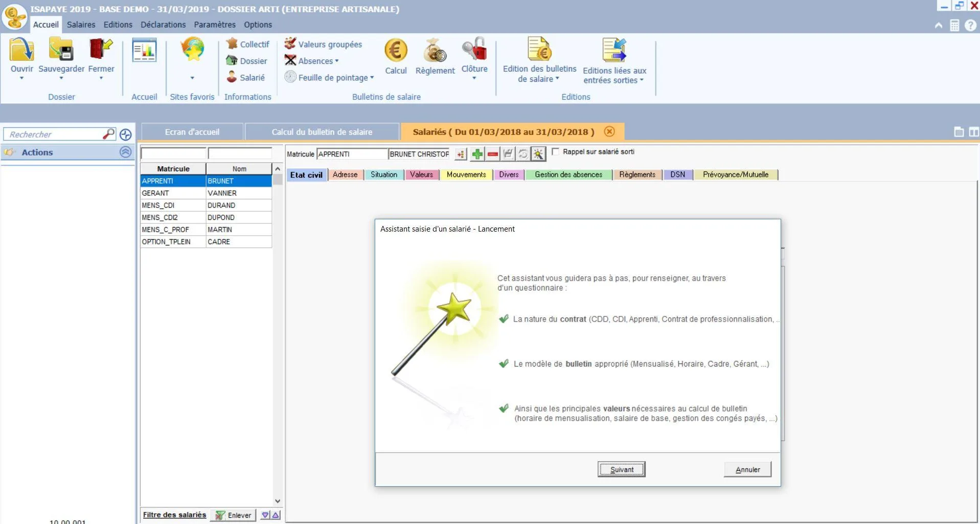Image resolution: width=980 pixels, height=524 pixels.
Task: Open the Feuille de pointage dropdown
Action: pyautogui.click(x=329, y=77)
